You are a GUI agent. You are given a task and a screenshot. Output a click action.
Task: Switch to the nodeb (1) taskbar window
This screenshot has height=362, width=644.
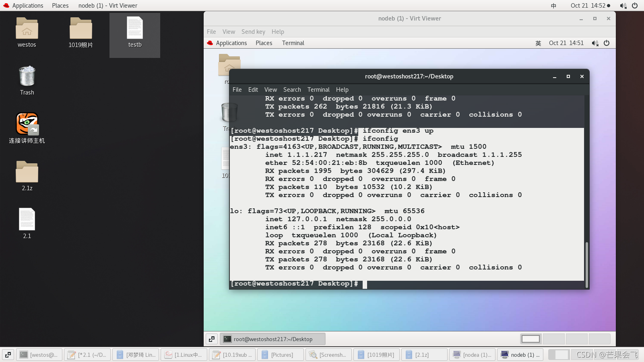[520, 354]
